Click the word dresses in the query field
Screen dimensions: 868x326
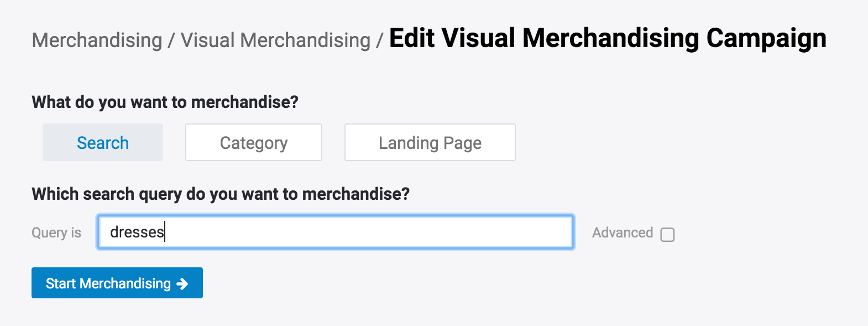click(x=137, y=232)
